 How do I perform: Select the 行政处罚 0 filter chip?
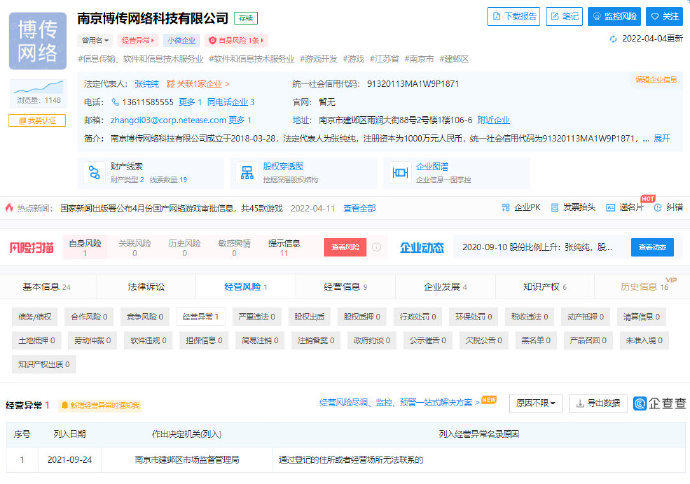pos(418,316)
